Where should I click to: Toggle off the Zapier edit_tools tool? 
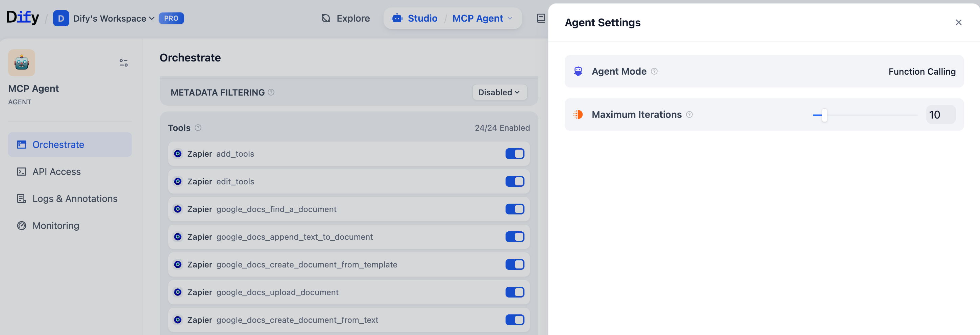pyautogui.click(x=515, y=181)
